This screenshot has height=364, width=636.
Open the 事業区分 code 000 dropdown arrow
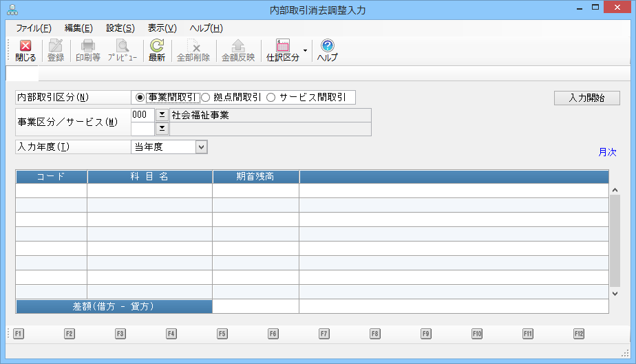[162, 115]
